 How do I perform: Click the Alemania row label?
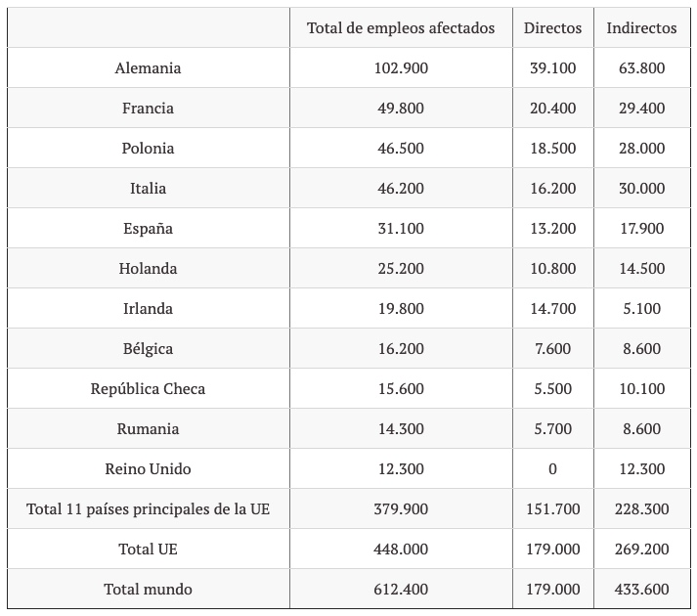tap(148, 68)
